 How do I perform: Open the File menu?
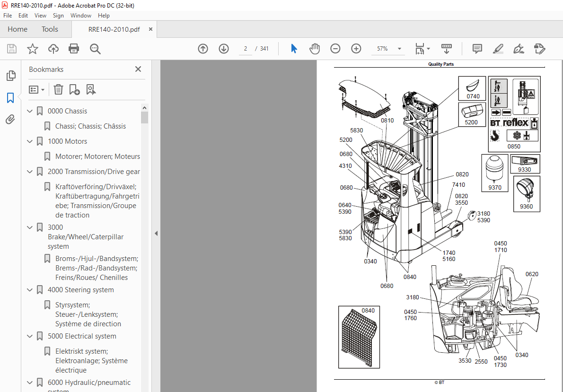point(8,16)
